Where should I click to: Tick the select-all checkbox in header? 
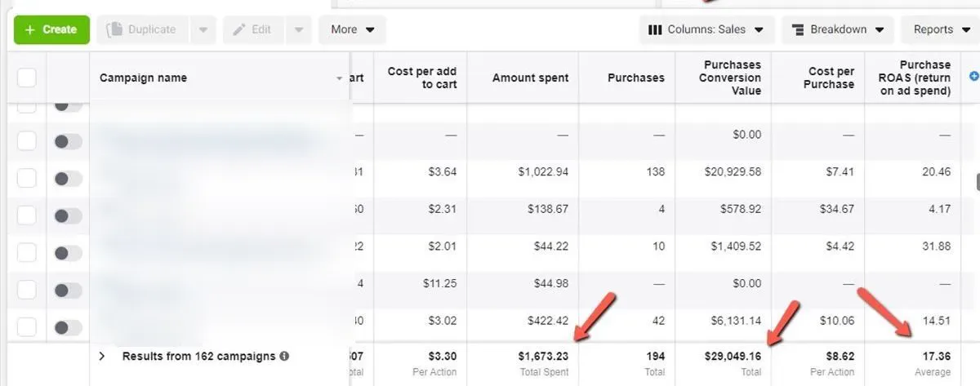pyautogui.click(x=27, y=78)
